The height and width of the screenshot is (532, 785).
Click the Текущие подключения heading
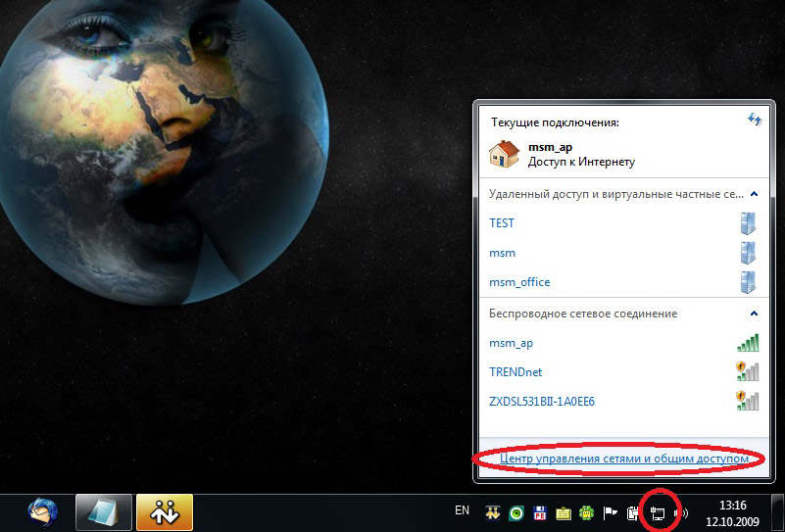[556, 122]
